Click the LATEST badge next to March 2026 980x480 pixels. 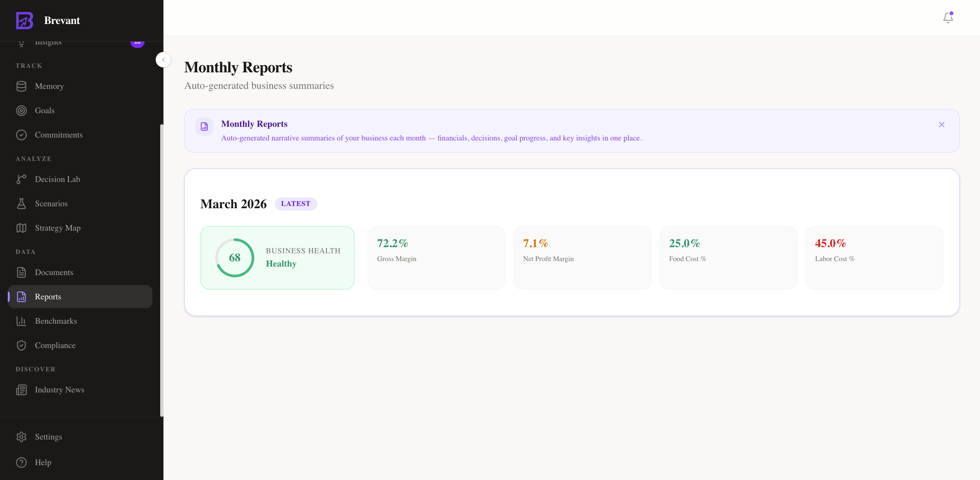click(296, 204)
